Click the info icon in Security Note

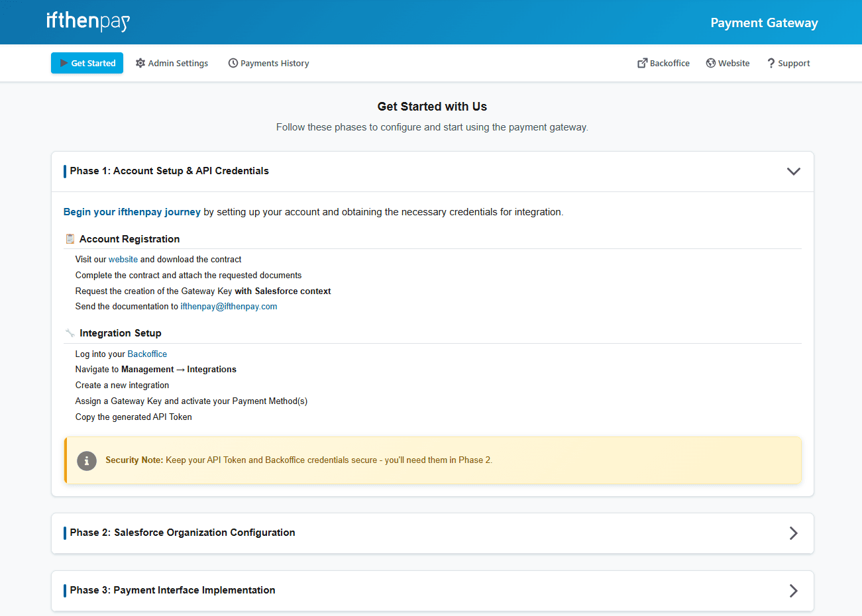(x=87, y=460)
